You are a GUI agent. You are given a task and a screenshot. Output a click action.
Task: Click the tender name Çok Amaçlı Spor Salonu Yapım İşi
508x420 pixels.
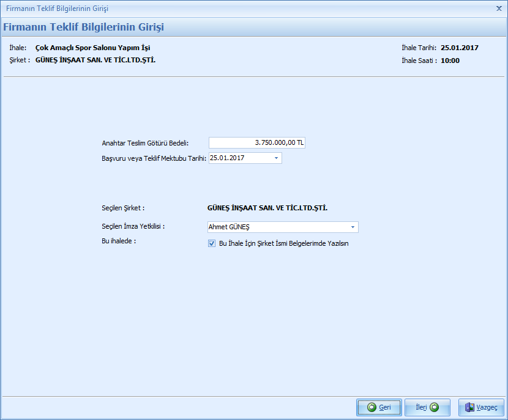pyautogui.click(x=92, y=48)
